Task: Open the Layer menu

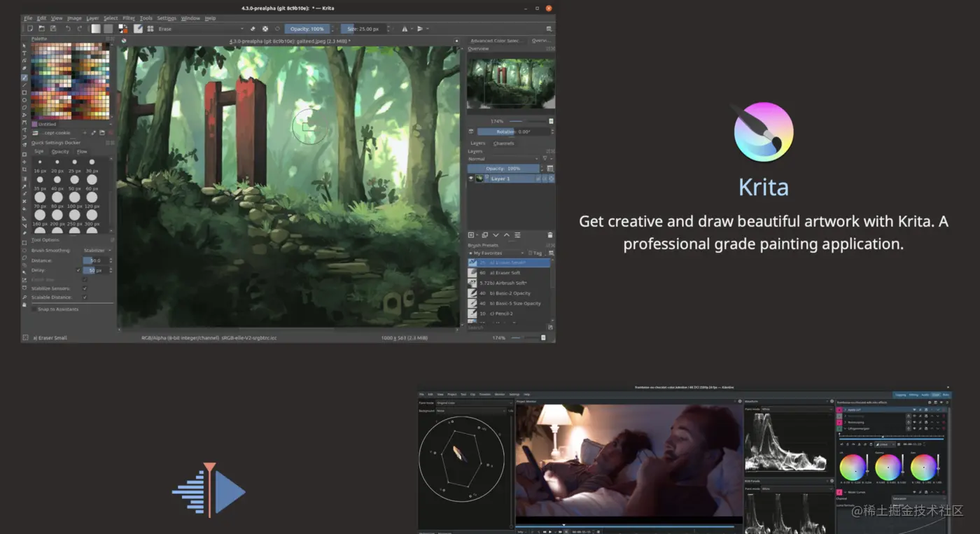Action: (x=92, y=18)
